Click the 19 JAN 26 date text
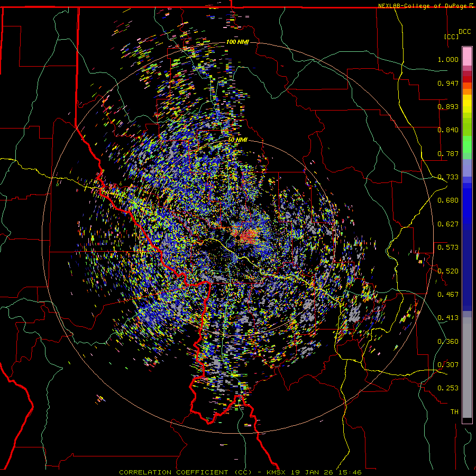 pyautogui.click(x=312, y=472)
